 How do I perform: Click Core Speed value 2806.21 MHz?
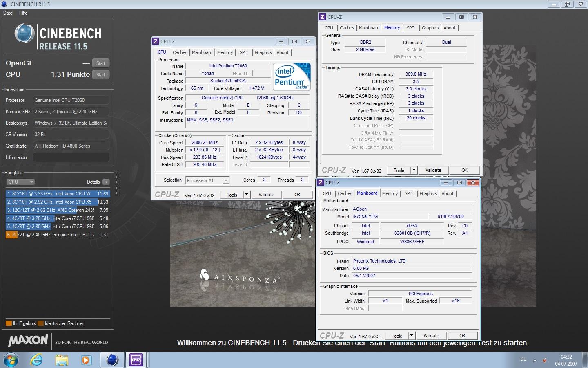(x=205, y=143)
